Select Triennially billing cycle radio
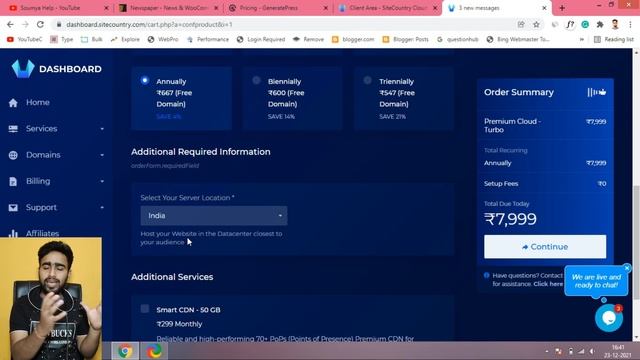 367,80
